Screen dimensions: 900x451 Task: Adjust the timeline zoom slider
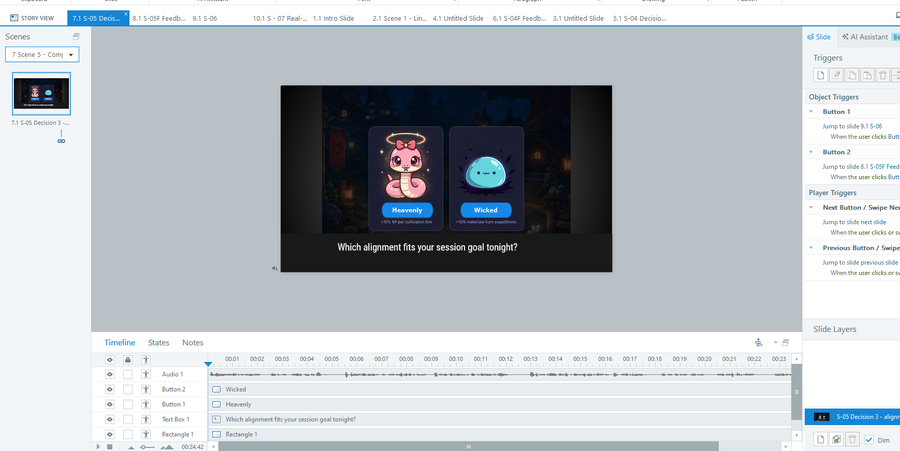point(147,447)
